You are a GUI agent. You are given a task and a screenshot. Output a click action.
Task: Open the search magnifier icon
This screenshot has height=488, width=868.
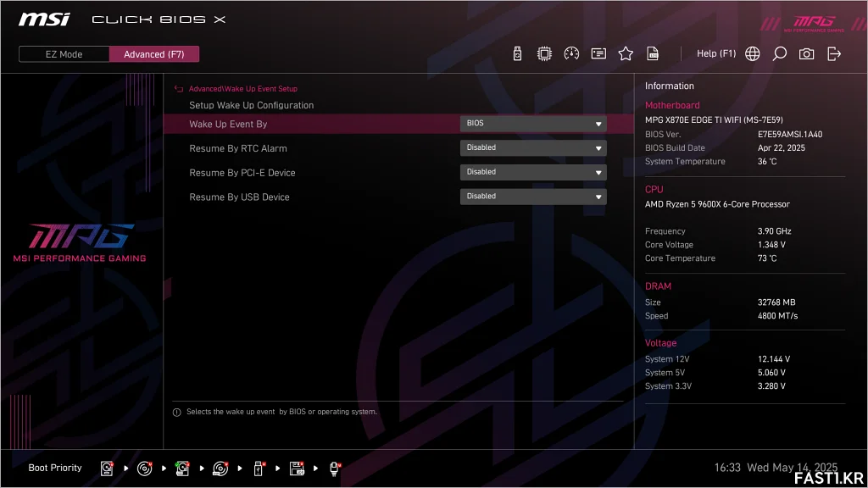pos(780,53)
